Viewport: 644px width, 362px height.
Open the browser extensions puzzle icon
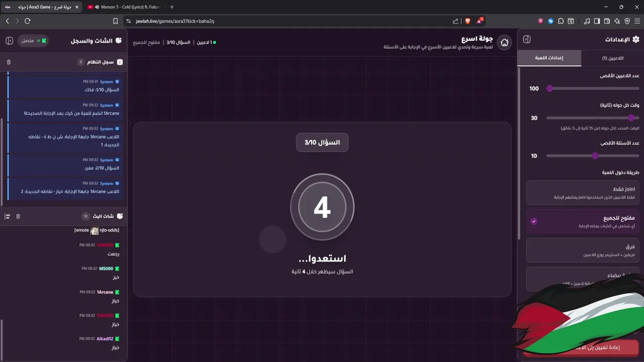(560, 21)
